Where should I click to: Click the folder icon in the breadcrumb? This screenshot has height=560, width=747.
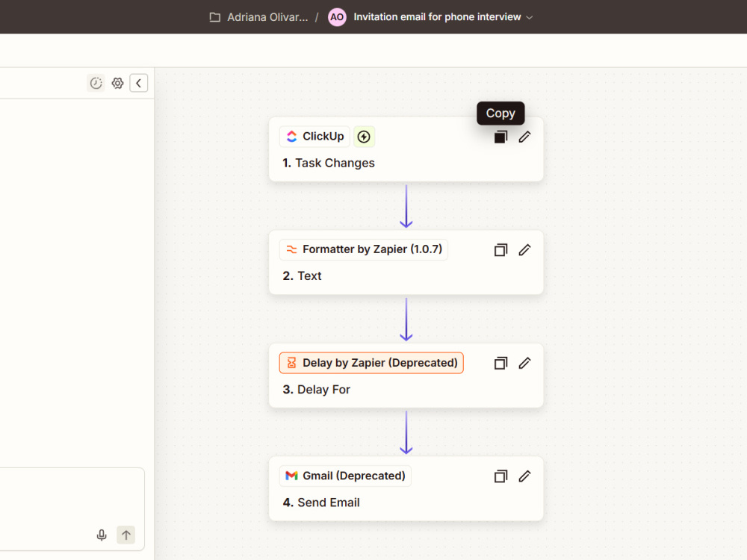[215, 17]
